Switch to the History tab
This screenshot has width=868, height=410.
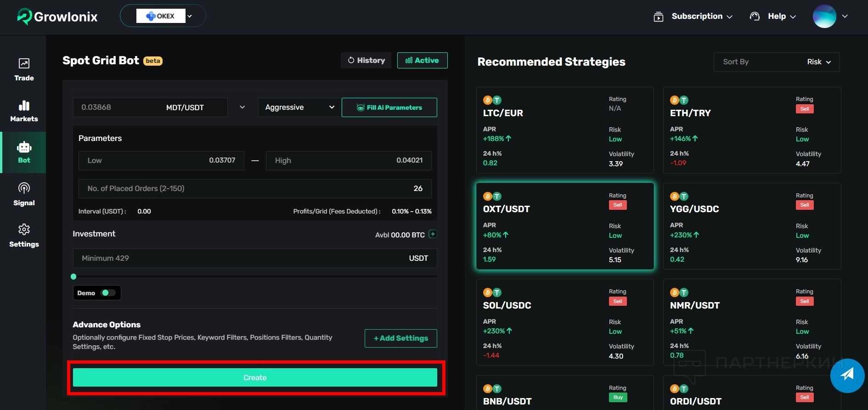(366, 61)
